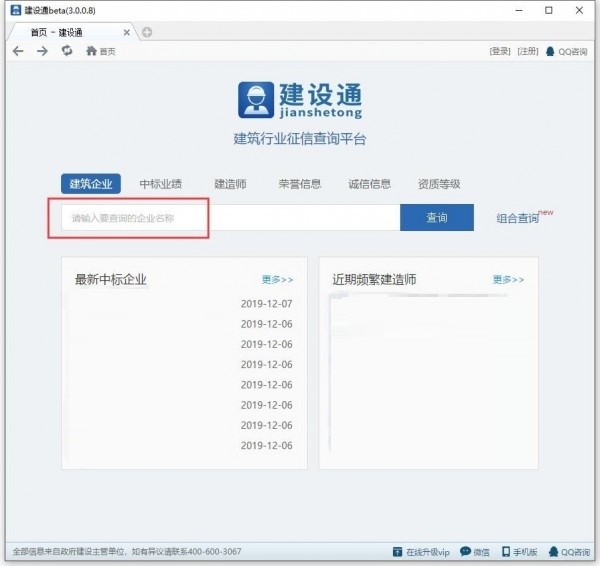Image resolution: width=600 pixels, height=566 pixels.
Task: Open 更多>> for 近期频繁建造师
Action: tap(509, 280)
